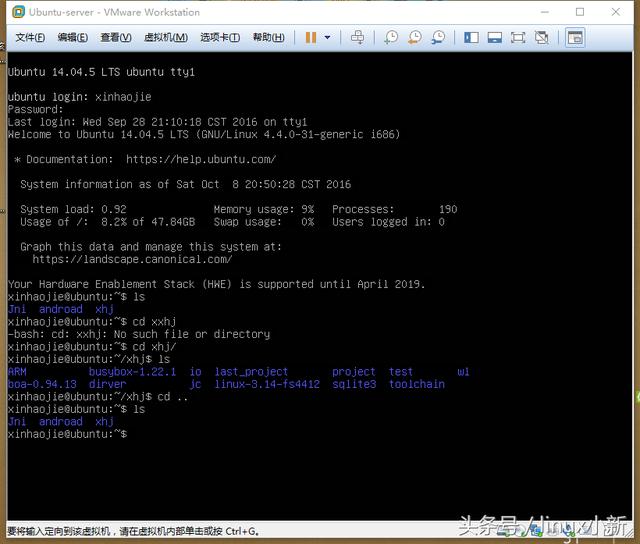Revert to the previous snapshot icon
The height and width of the screenshot is (544, 640).
pos(414,37)
